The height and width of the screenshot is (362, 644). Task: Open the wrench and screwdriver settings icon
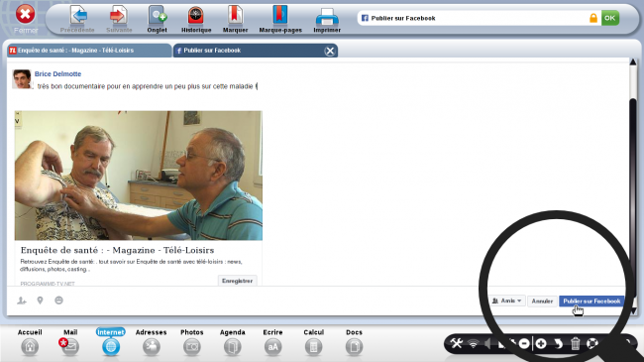click(x=457, y=343)
